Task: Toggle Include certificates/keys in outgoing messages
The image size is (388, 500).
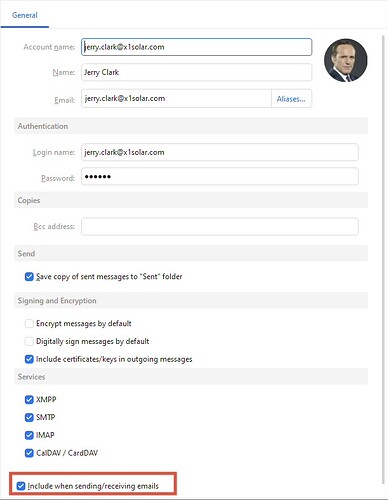Action: click(29, 359)
